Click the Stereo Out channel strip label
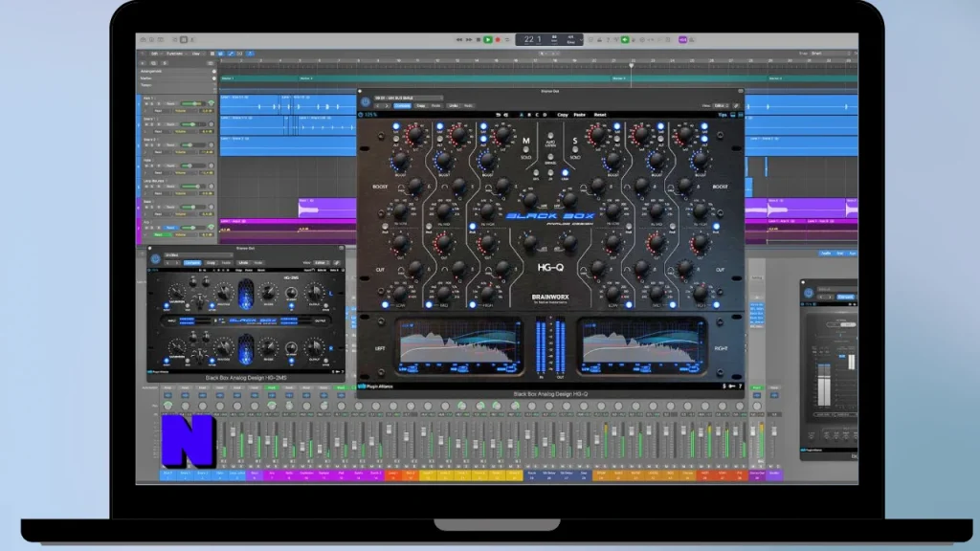 [x=756, y=474]
